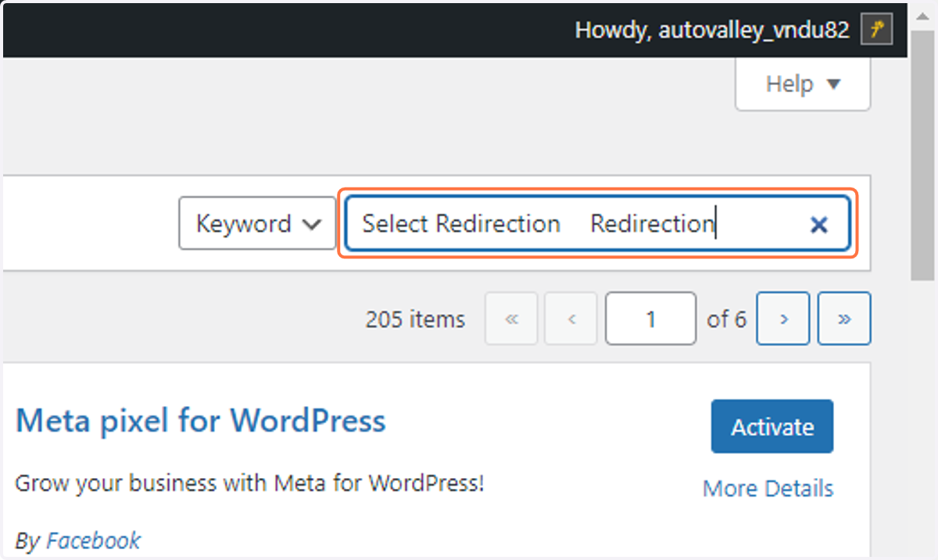938x560 pixels.
Task: Go to the next page of plugins
Action: click(782, 319)
